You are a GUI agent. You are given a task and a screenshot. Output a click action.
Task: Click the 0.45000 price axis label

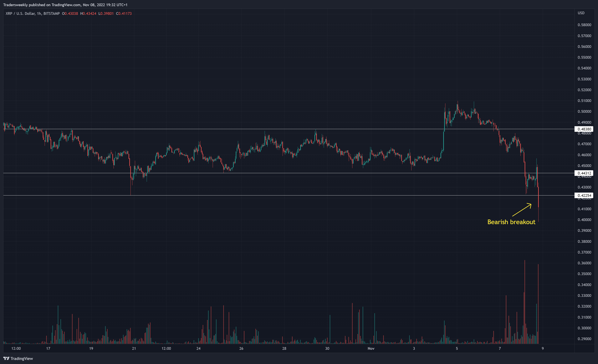click(584, 166)
